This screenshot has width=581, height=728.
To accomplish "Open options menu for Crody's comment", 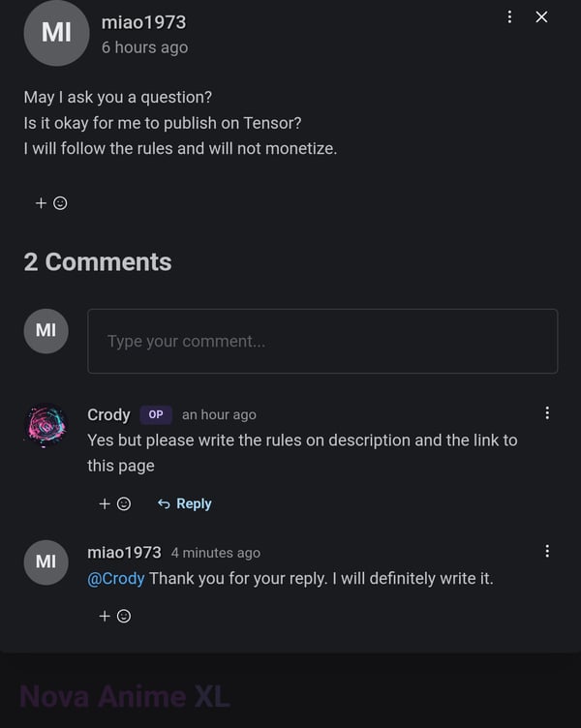I will coord(547,412).
